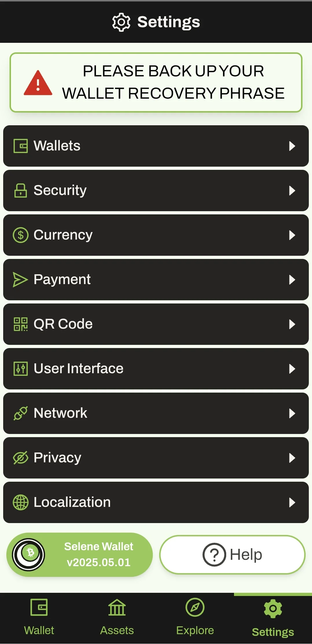Expand the Security settings arrow

pos(292,190)
